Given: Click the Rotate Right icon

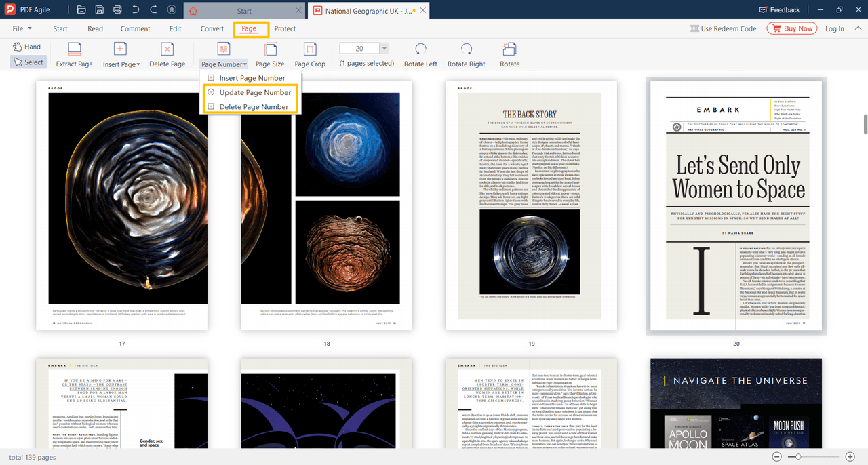Looking at the screenshot, I should 466,49.
